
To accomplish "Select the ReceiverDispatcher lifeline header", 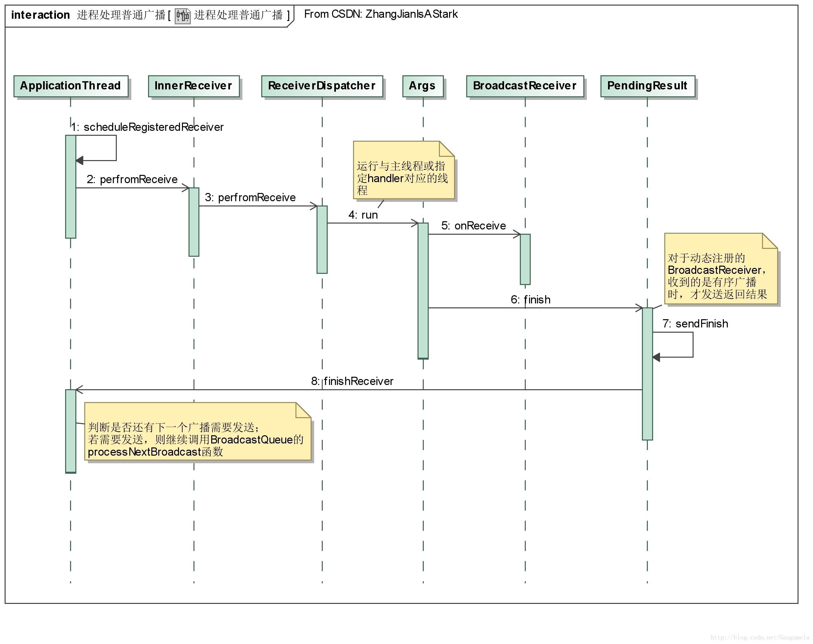I will (322, 86).
